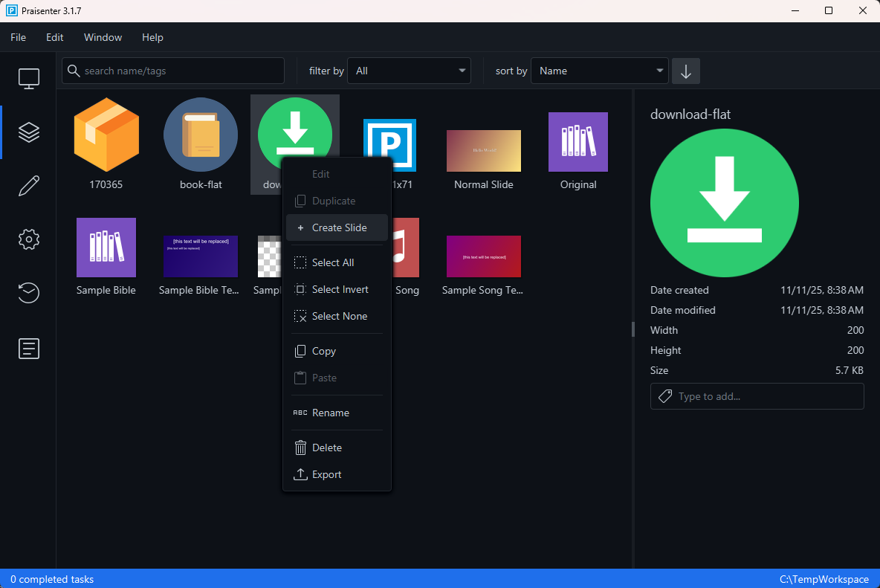Open Praisenter Settings gear icon
Viewport: 880px width, 588px height.
point(28,239)
